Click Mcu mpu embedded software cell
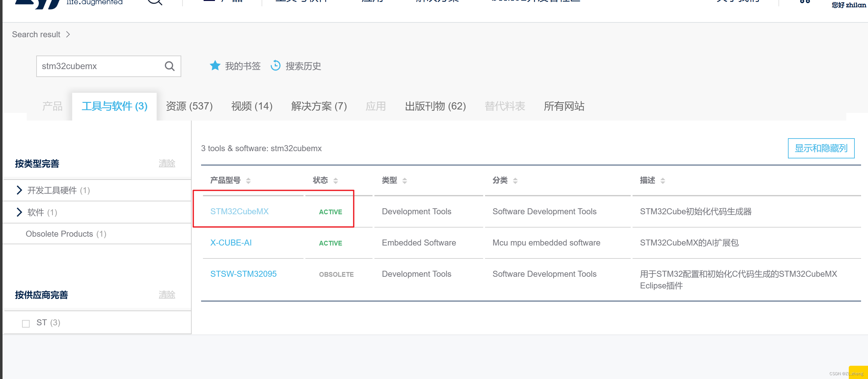868x379 pixels. [546, 243]
